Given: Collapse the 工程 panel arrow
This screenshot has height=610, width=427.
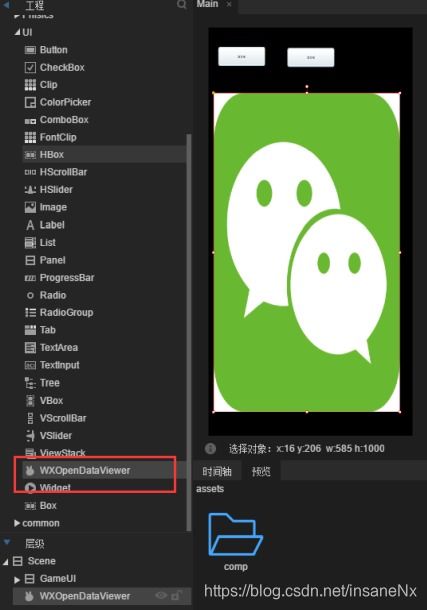Looking at the screenshot, I should 7,5.
